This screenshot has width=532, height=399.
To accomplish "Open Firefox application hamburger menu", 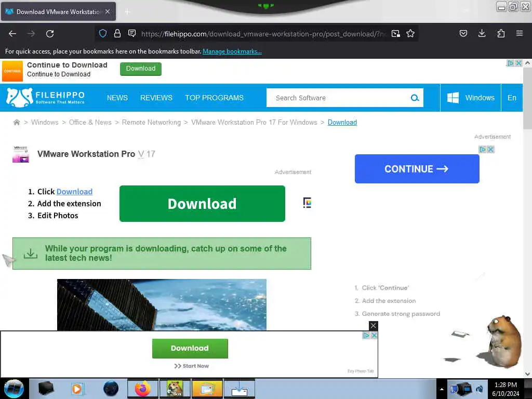I will (519, 33).
